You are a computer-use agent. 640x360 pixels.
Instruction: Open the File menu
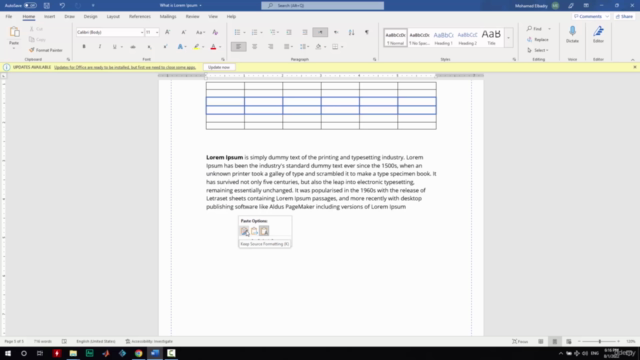coord(9,16)
